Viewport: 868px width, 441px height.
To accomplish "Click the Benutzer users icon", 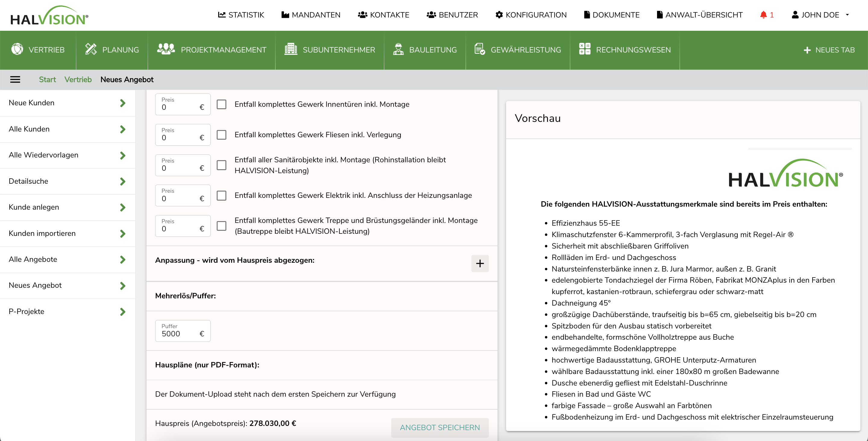I will (431, 15).
